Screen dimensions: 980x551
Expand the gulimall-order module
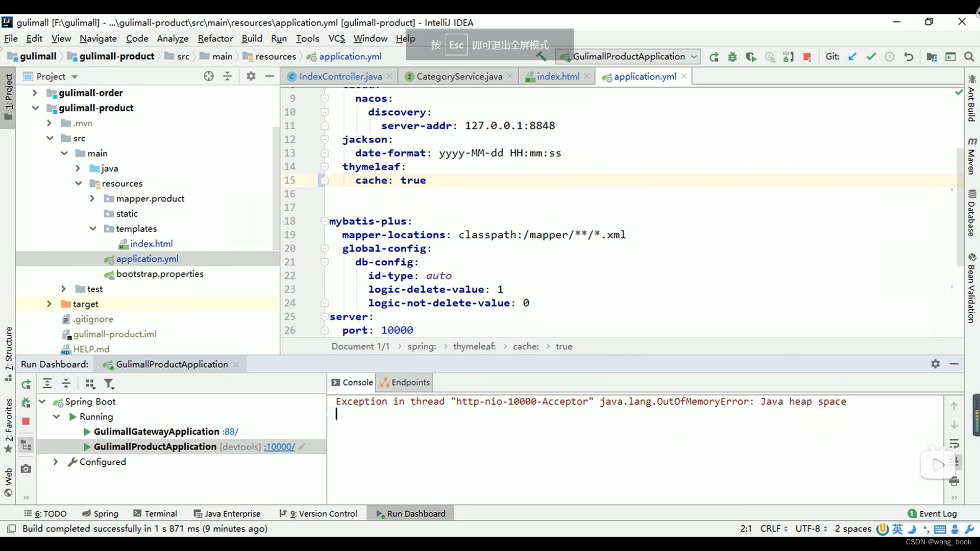click(x=35, y=93)
